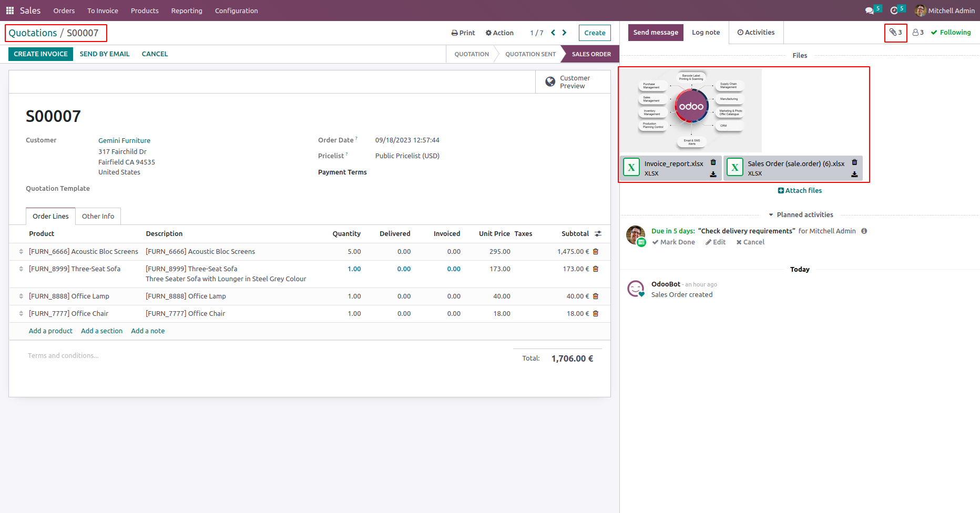980x513 pixels.
Task: Click the Create Invoice button
Action: [40, 54]
